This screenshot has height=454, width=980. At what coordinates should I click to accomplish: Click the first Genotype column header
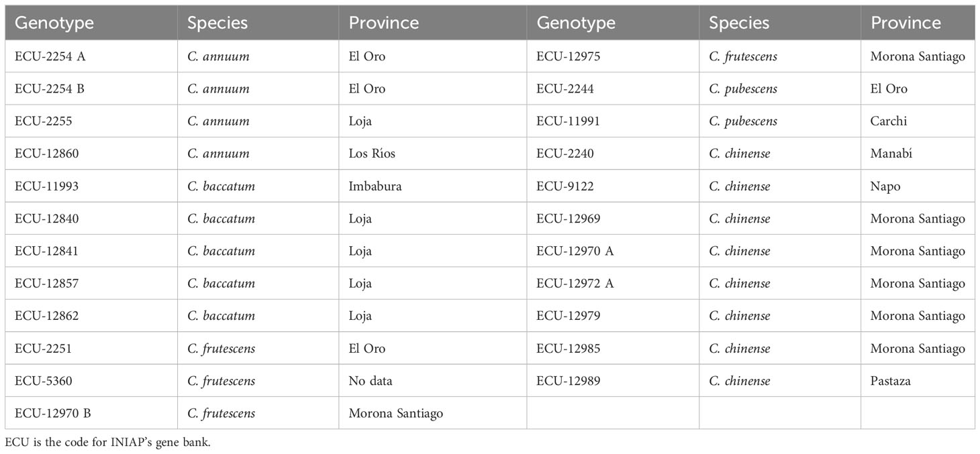[91, 23]
